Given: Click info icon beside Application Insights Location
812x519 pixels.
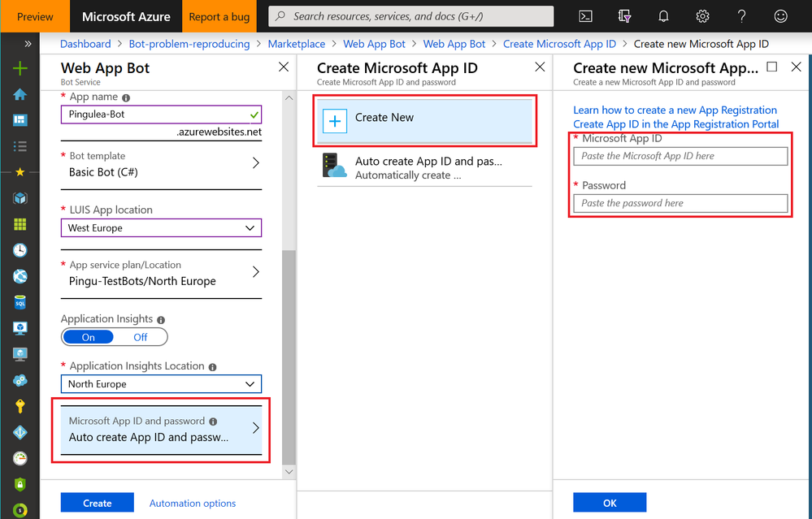Looking at the screenshot, I should (212, 367).
